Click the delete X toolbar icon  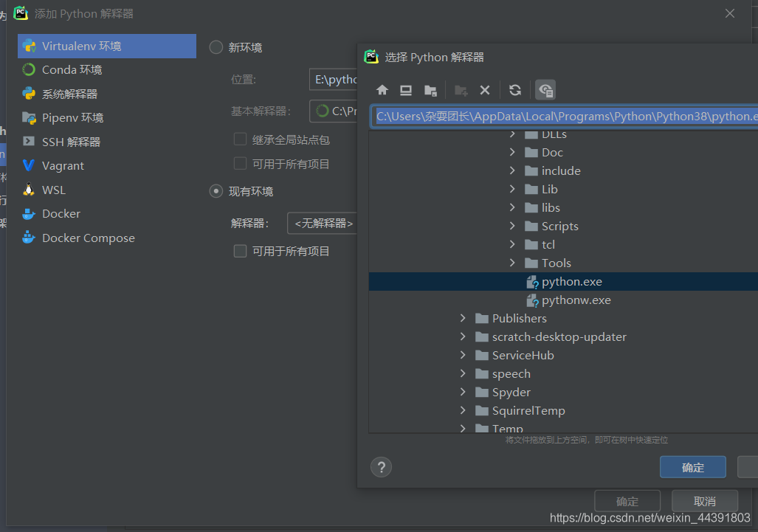click(485, 90)
